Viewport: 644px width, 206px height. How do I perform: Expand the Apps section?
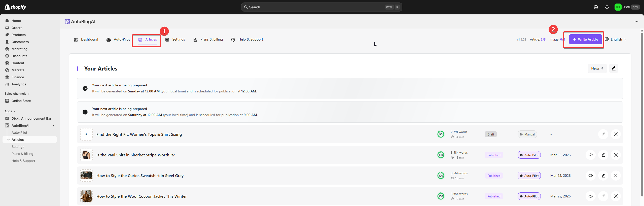[x=10, y=111]
